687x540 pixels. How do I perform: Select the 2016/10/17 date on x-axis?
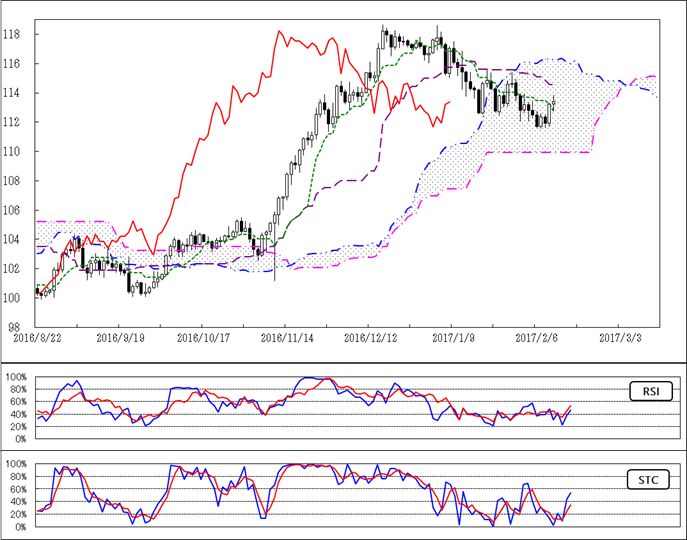[201, 339]
